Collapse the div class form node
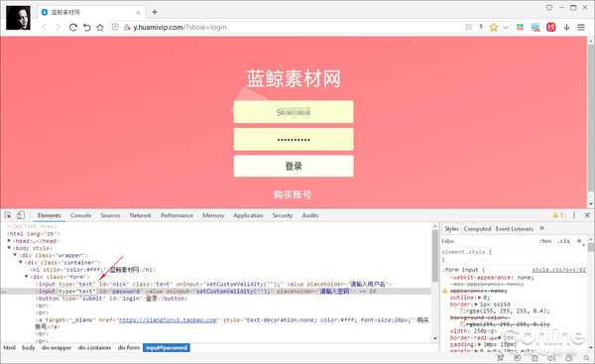This screenshot has width=595, height=364. (x=26, y=277)
